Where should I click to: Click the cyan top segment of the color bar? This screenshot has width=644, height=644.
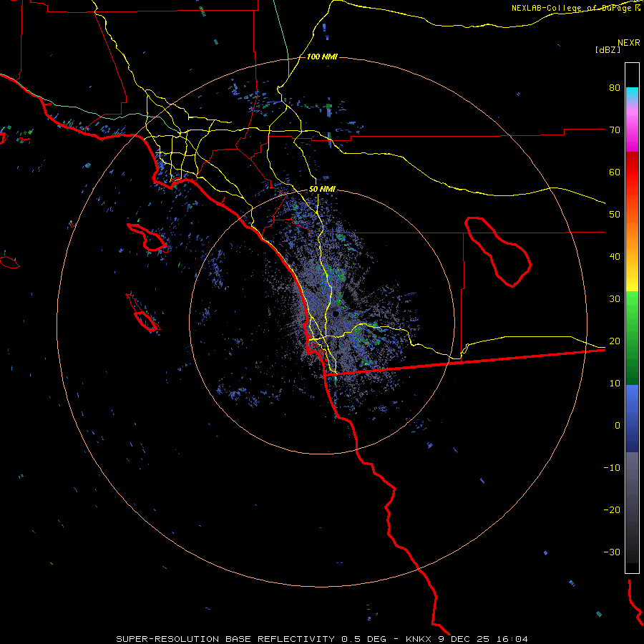coord(632,94)
